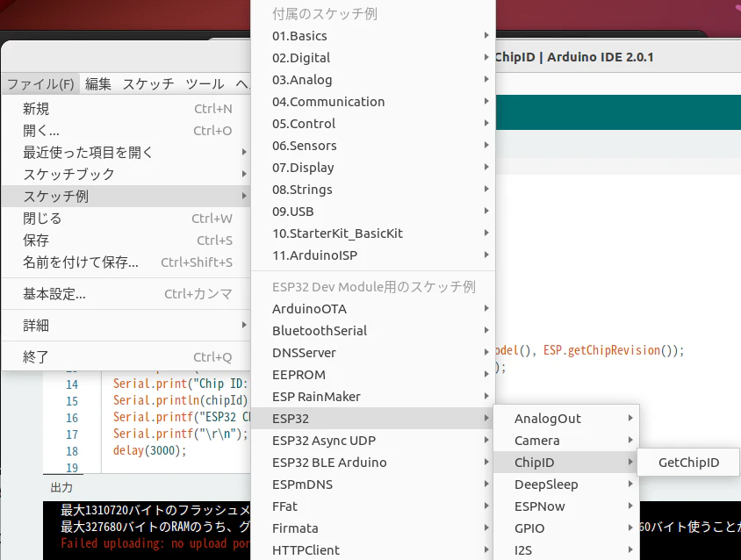Viewport: 741px width, 560px height.
Task: Expand the ESPmDNS examples
Action: pos(373,485)
